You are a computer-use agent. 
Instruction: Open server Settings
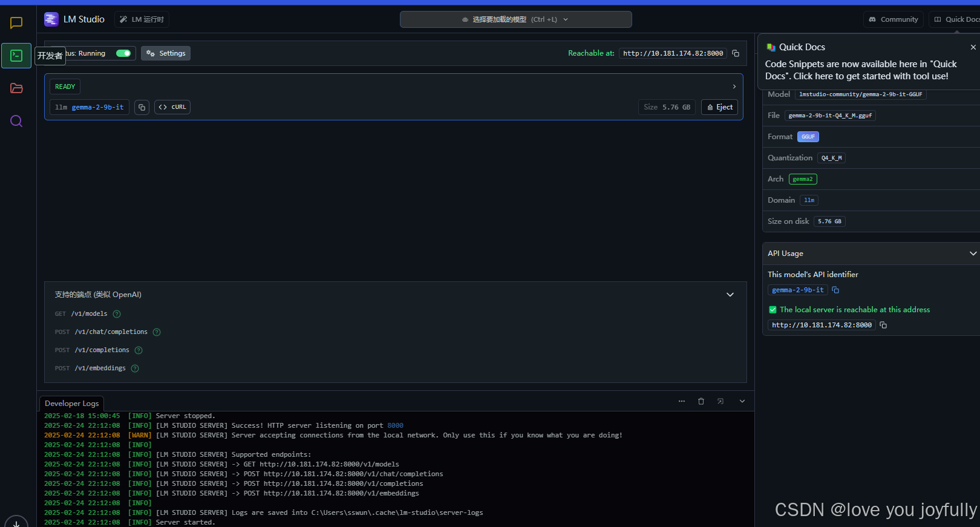pyautogui.click(x=166, y=53)
